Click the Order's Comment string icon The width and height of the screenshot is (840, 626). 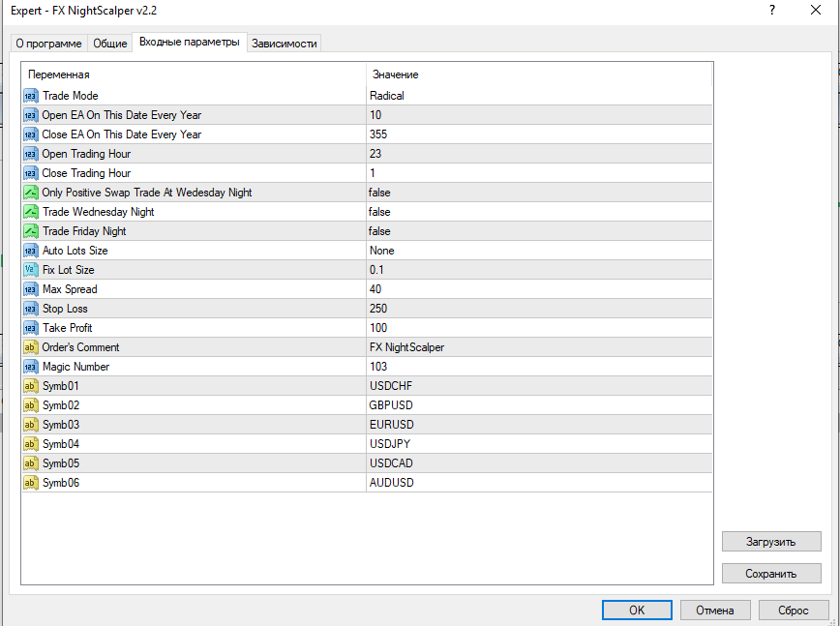point(31,347)
